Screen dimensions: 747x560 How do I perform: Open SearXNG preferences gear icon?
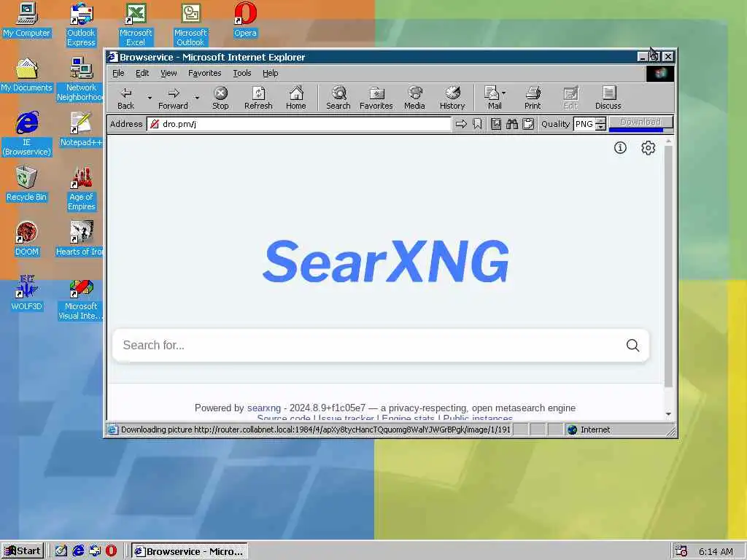648,148
